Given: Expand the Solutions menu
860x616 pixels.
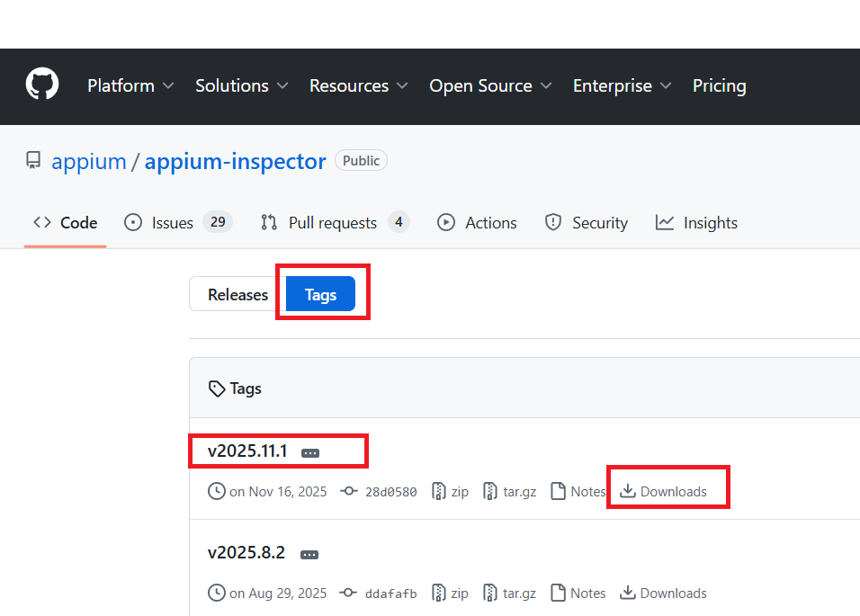Looking at the screenshot, I should point(241,86).
